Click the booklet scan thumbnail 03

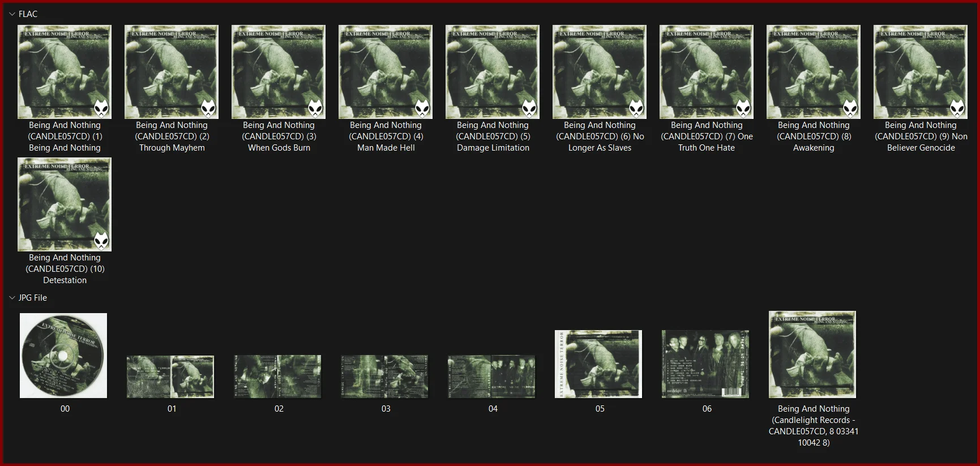(x=384, y=377)
